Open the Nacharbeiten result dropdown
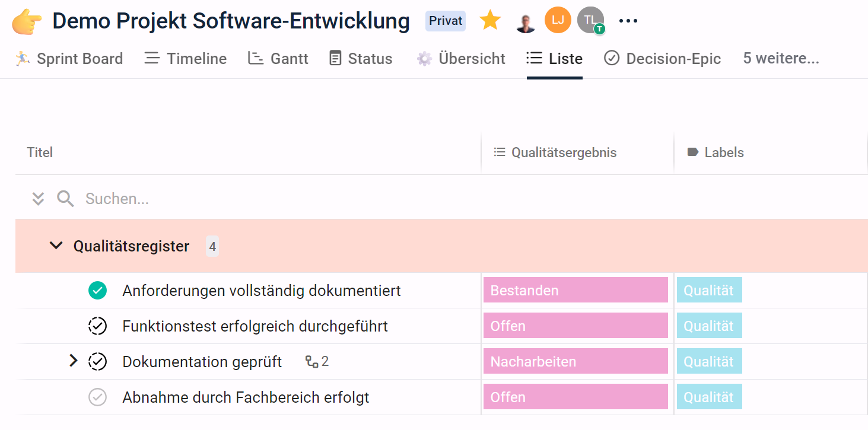 coord(576,362)
